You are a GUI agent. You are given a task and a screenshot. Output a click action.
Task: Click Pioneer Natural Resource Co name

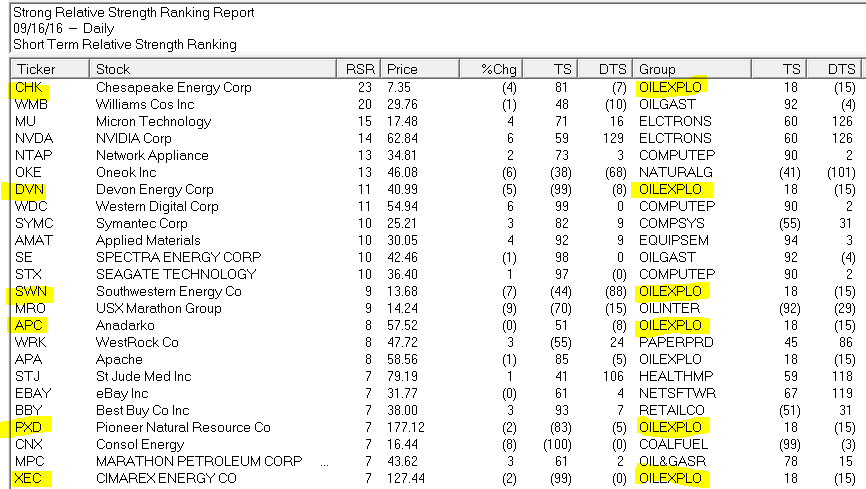183,428
